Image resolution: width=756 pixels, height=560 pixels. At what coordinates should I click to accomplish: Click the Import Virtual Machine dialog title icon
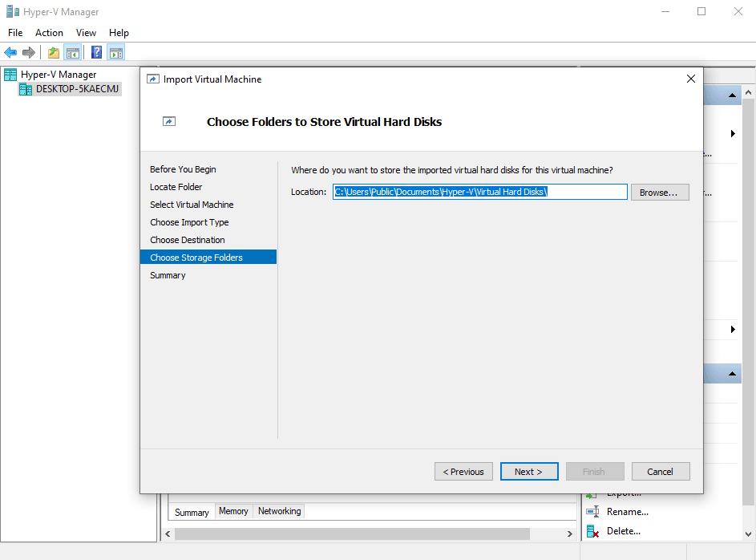tap(153, 79)
